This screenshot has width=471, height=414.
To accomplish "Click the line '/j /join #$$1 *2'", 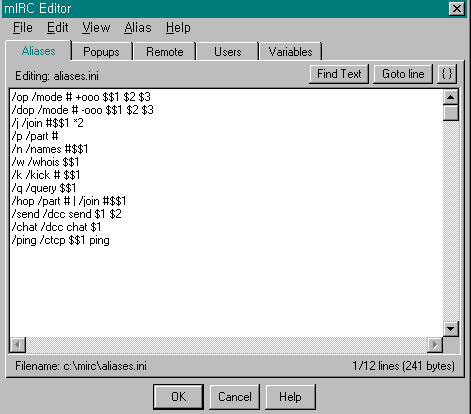I will pos(47,123).
